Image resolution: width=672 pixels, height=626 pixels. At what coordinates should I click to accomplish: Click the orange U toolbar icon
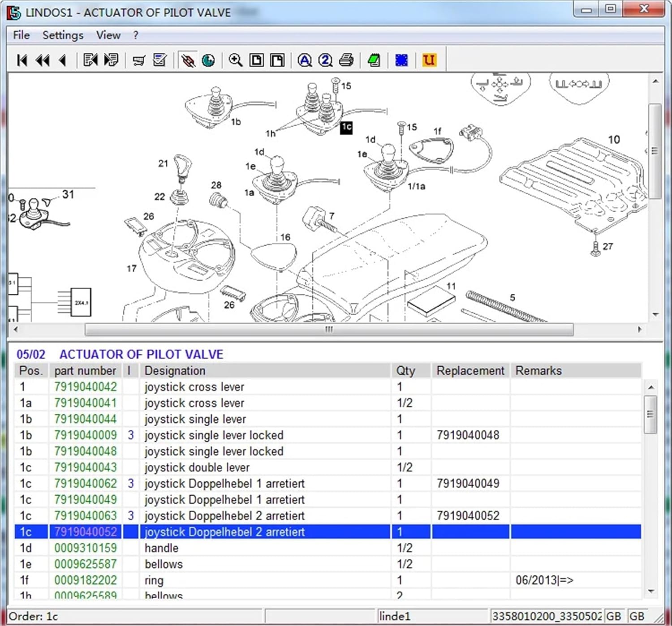coord(429,60)
